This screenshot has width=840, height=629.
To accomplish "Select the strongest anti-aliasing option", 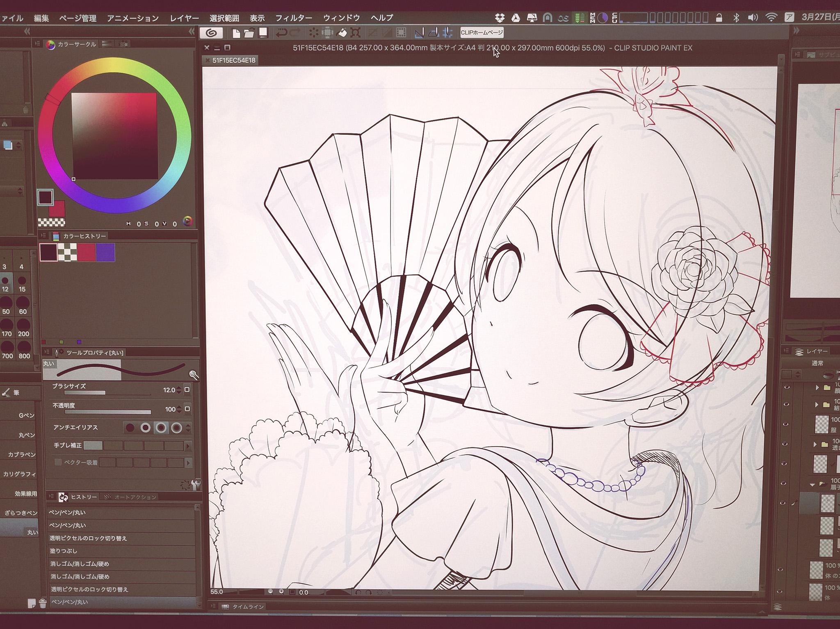I will point(177,428).
